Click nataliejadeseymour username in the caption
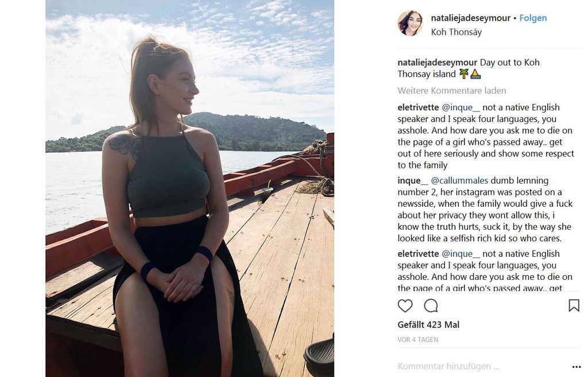Image resolution: width=588 pixels, height=377 pixels. [x=437, y=62]
